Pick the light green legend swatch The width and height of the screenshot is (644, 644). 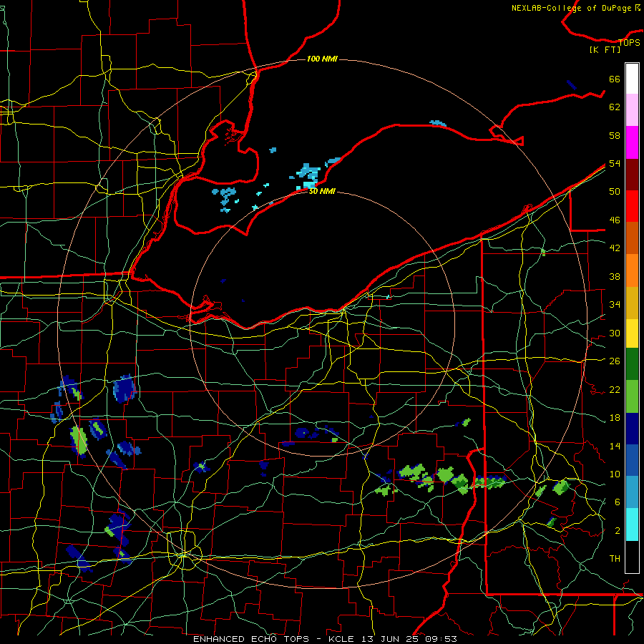632,396
